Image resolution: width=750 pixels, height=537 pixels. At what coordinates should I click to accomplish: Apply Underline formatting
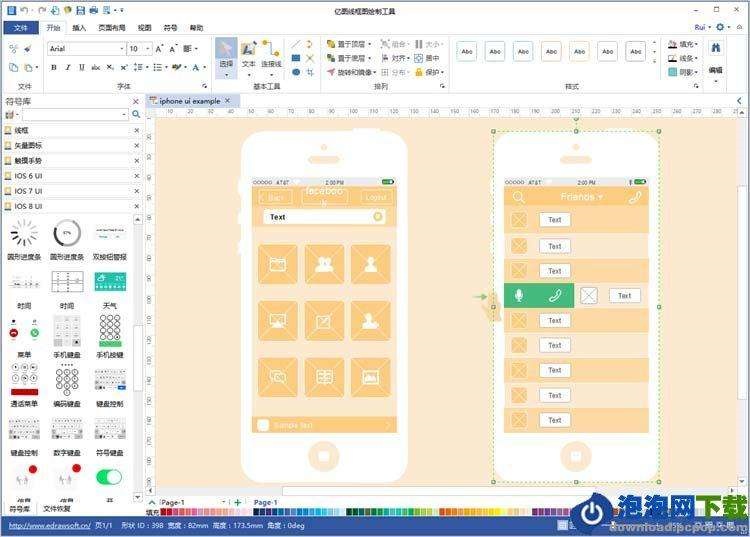pos(82,67)
